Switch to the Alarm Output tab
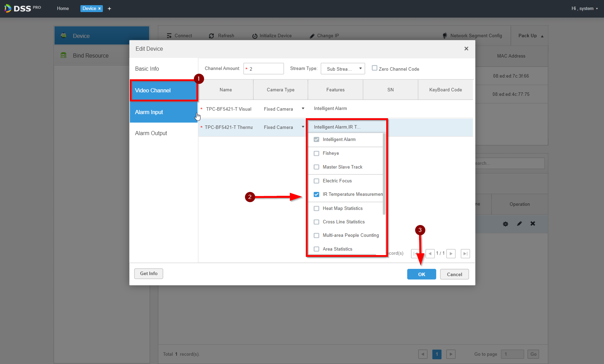This screenshot has height=364, width=604. tap(164, 133)
